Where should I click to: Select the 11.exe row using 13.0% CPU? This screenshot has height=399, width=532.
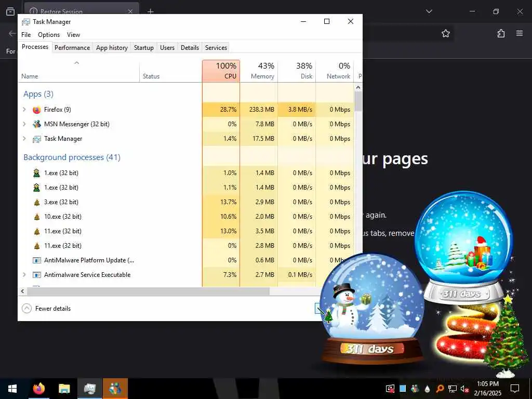(186, 231)
